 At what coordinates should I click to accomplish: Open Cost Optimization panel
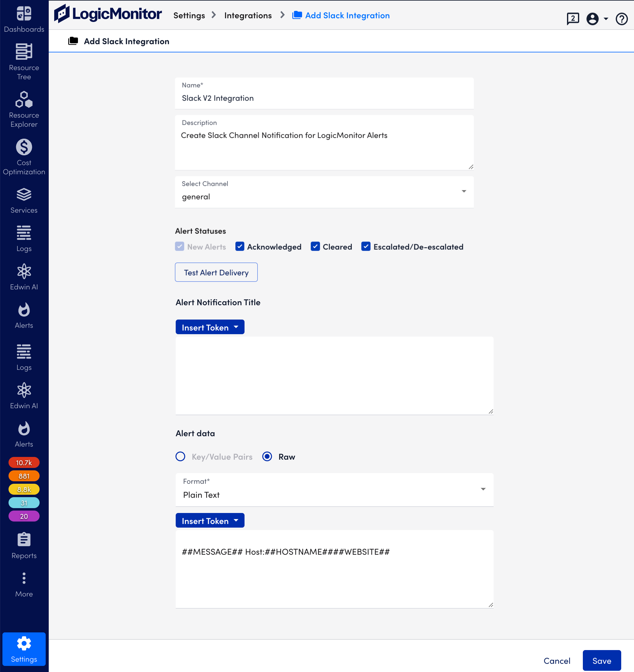24,157
